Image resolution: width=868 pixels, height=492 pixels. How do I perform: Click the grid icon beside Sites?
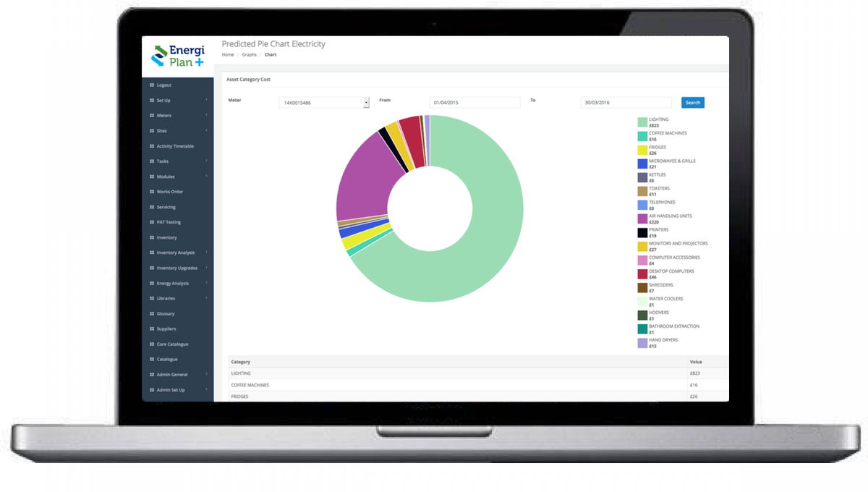(x=152, y=131)
